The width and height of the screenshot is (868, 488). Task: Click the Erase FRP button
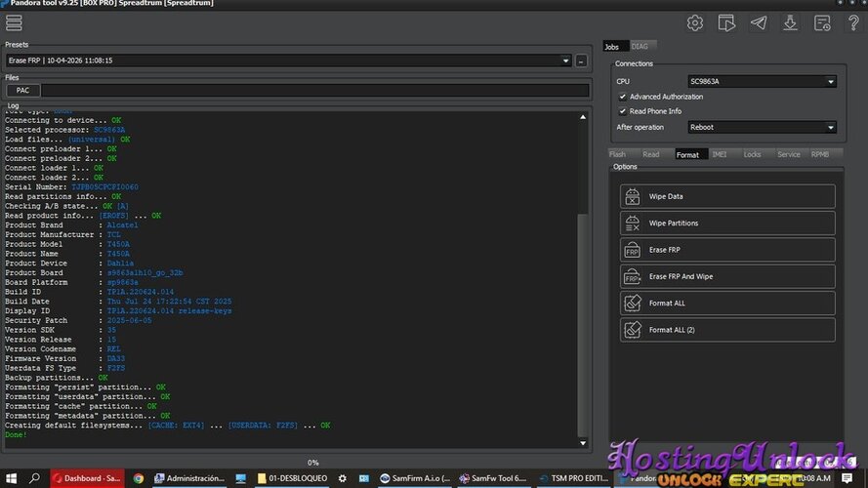[x=727, y=250]
